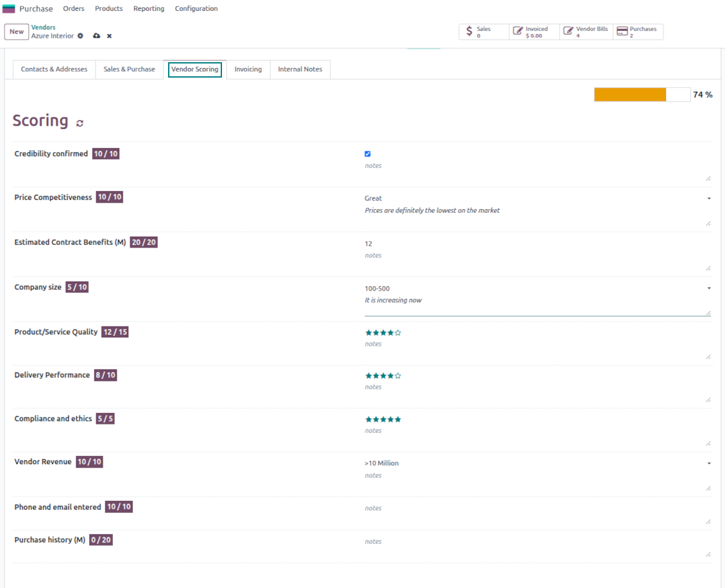Edit the Price Competitiveness note text

click(x=537, y=216)
